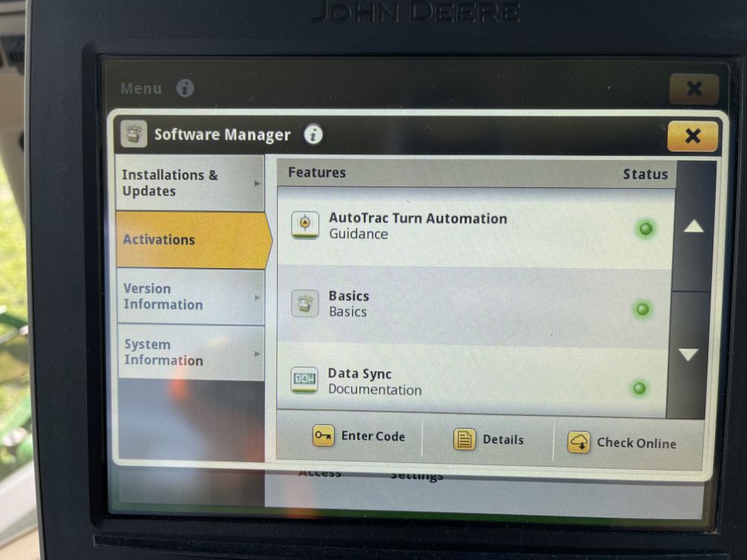Select the Data Sync feature icon
This screenshot has height=560, width=747.
coord(304,380)
